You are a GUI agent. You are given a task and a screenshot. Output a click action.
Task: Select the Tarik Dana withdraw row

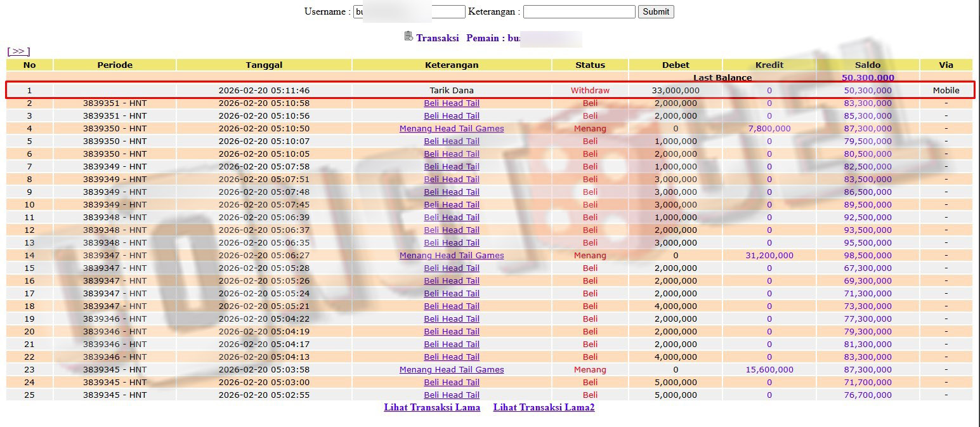(x=452, y=90)
